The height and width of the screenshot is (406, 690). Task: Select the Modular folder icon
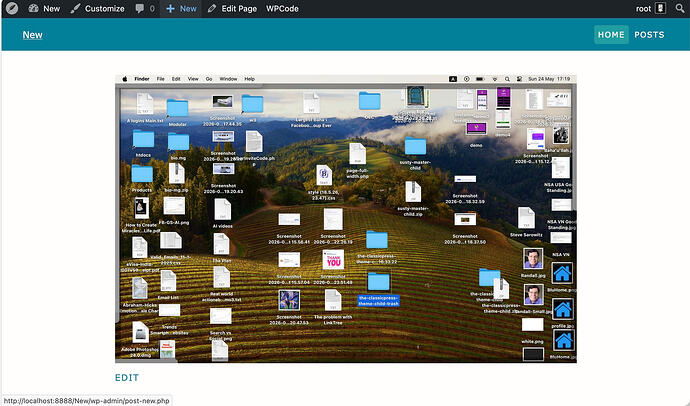[177, 108]
